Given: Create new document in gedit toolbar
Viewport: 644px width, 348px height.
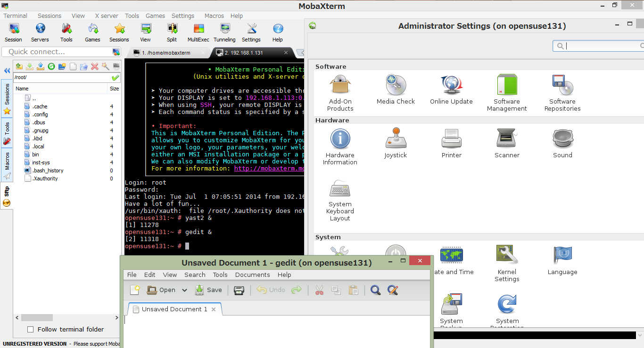Looking at the screenshot, I should click(135, 290).
